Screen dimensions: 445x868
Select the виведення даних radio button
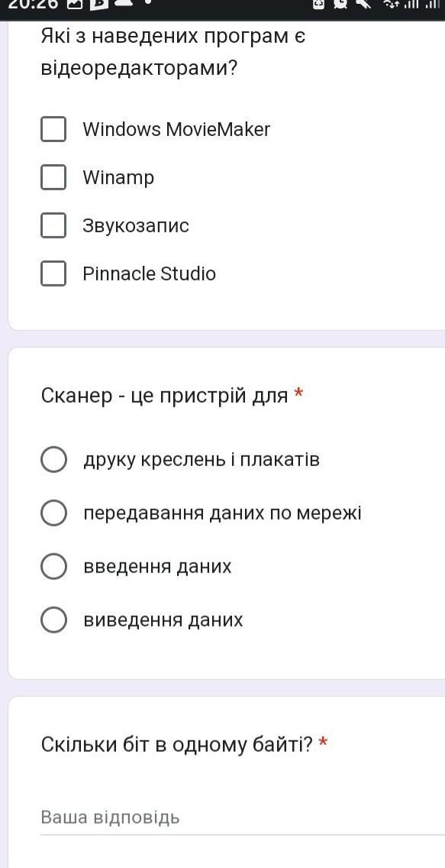point(53,620)
